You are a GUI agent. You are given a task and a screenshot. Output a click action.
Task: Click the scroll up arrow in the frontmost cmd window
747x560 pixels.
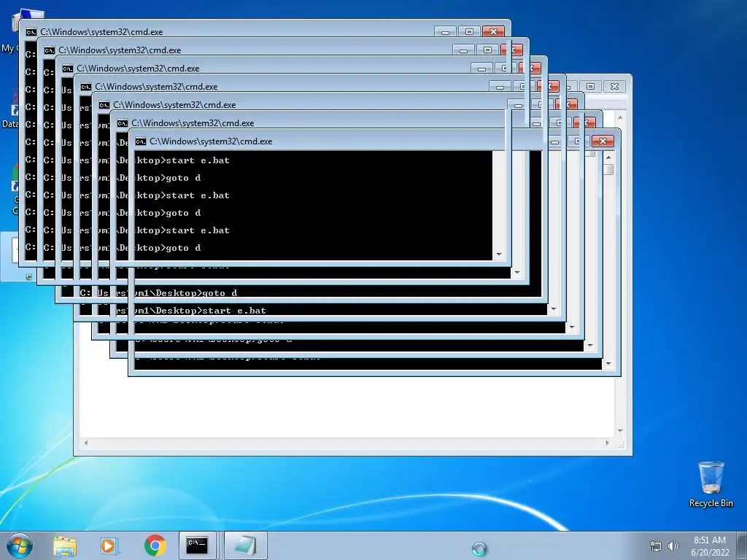click(608, 157)
